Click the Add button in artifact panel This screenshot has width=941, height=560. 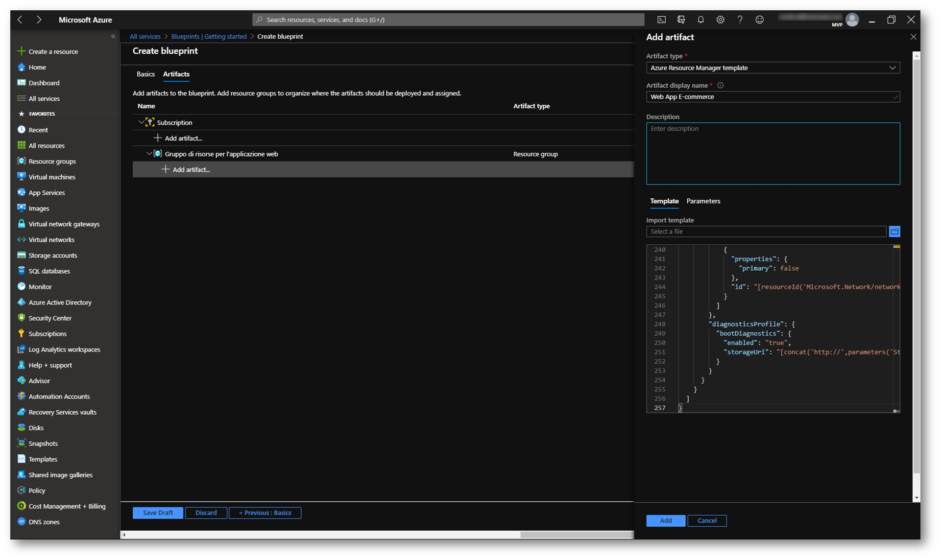[x=666, y=520]
